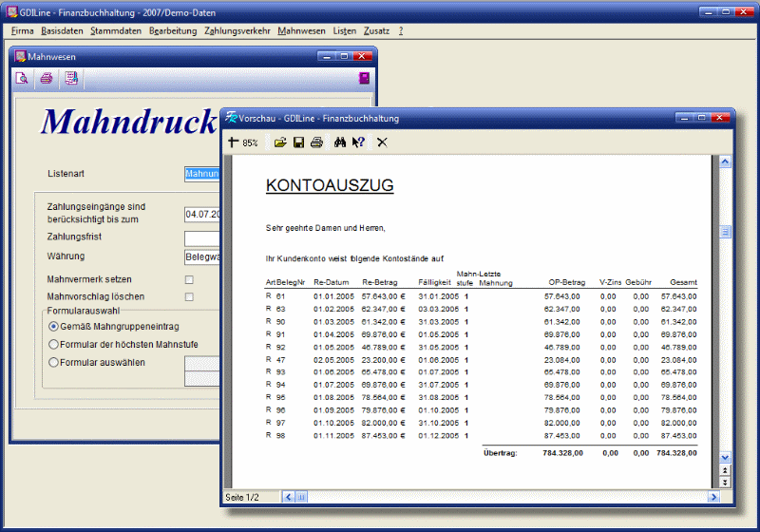The image size is (760, 532).
Task: Click the 85% zoom control in preview
Action: click(244, 142)
